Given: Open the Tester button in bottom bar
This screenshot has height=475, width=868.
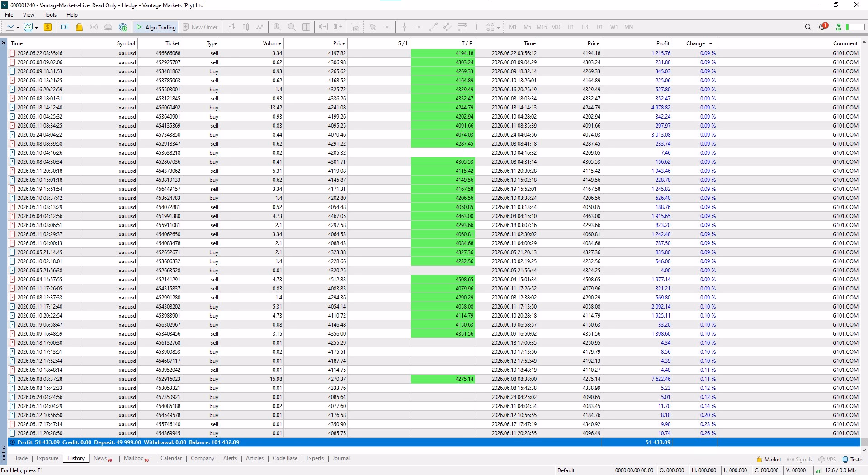Looking at the screenshot, I should click(x=853, y=459).
